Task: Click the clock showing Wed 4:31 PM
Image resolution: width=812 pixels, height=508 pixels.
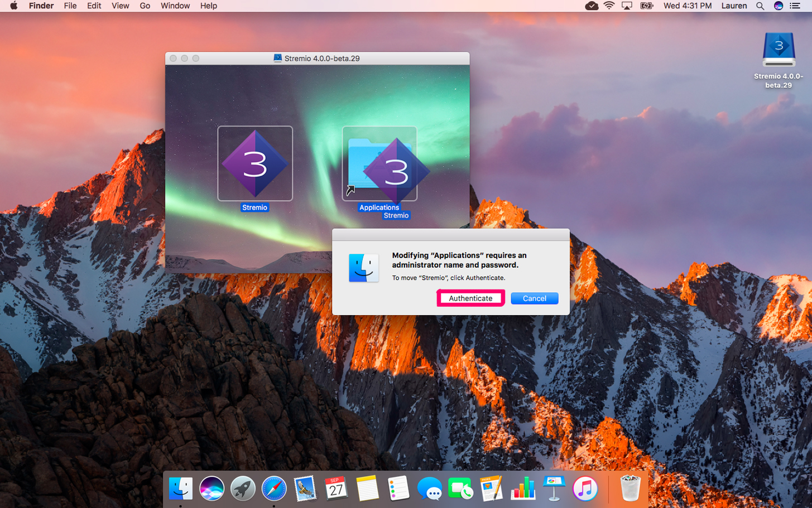Action: pyautogui.click(x=688, y=6)
